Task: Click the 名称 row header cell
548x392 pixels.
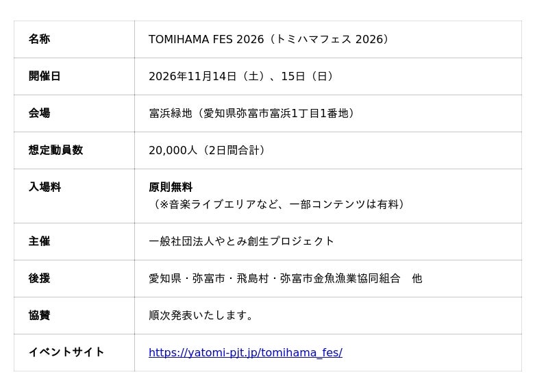Action: pyautogui.click(x=74, y=39)
